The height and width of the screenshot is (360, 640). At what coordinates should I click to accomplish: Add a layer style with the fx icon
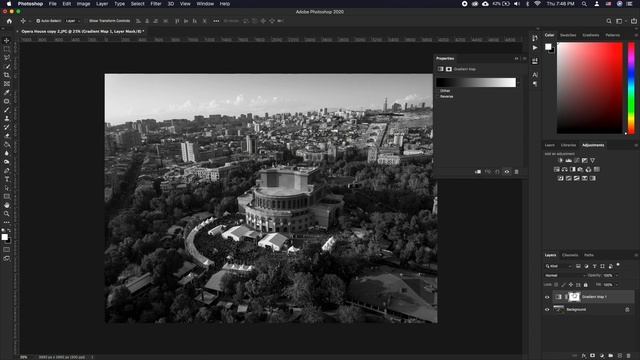(584, 356)
